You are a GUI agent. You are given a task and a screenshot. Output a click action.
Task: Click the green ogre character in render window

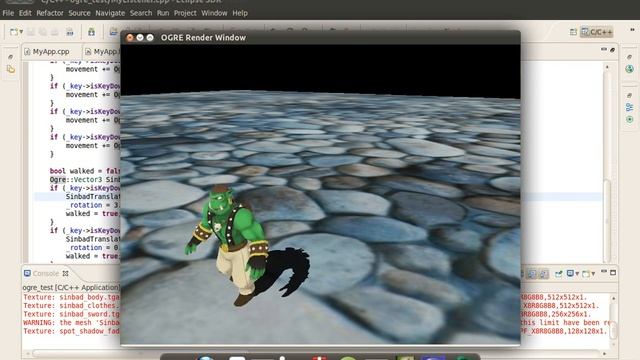229,244
